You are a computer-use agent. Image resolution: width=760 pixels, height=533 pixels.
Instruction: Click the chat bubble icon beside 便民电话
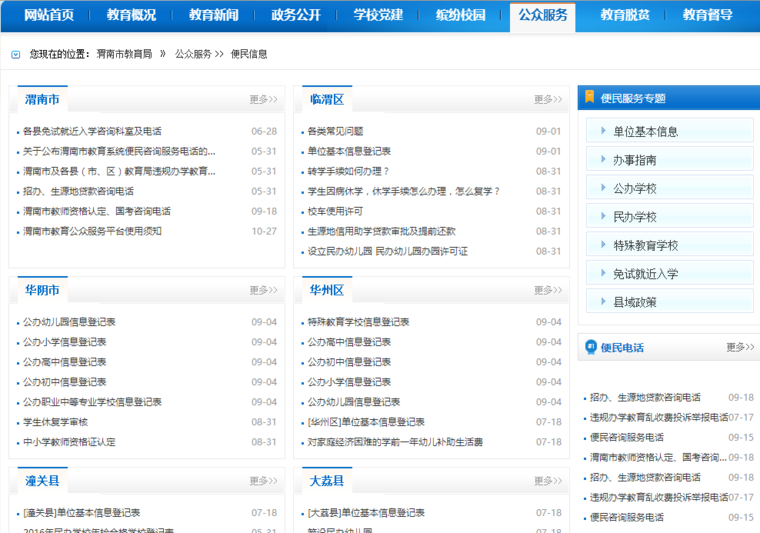[x=591, y=346]
